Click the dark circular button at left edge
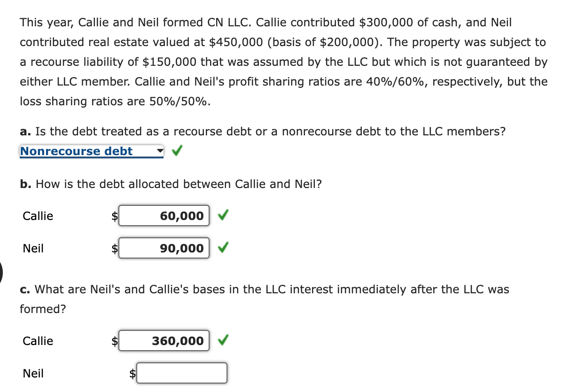This screenshot has width=562, height=392. pyautogui.click(x=1, y=271)
